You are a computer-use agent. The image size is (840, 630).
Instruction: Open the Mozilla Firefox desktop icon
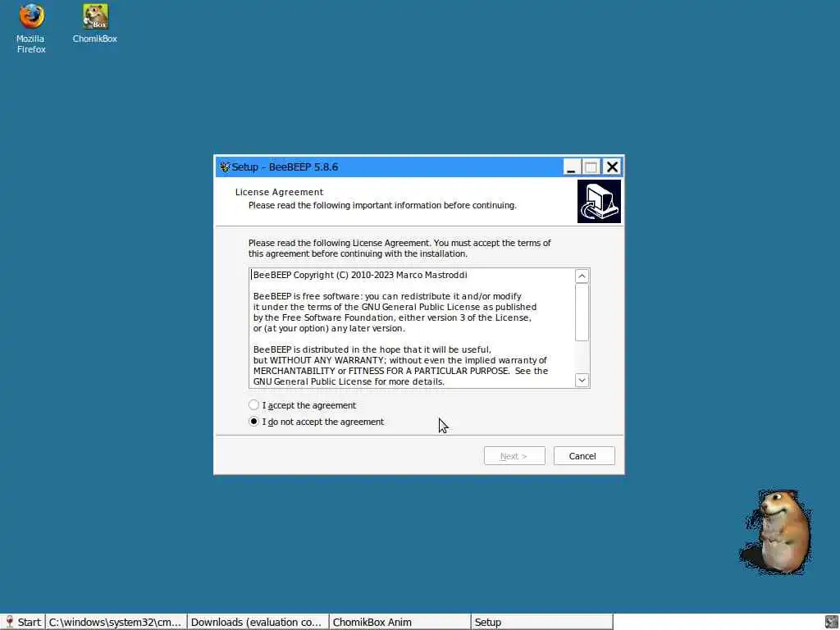point(31,29)
